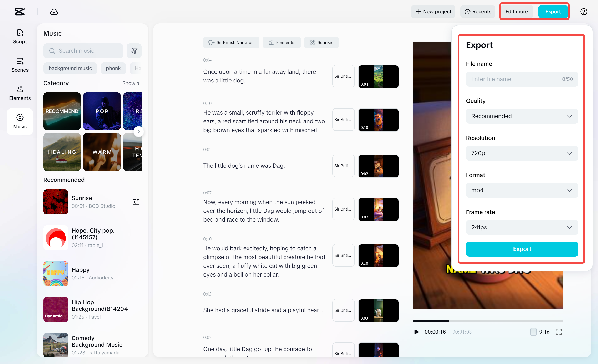Click the CapCut logo icon
The image size is (598, 364).
click(x=19, y=12)
